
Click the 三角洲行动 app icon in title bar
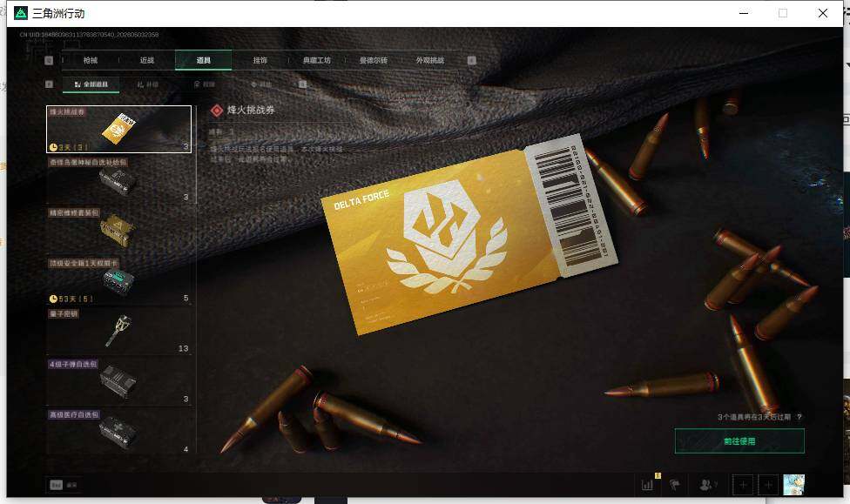pyautogui.click(x=21, y=13)
